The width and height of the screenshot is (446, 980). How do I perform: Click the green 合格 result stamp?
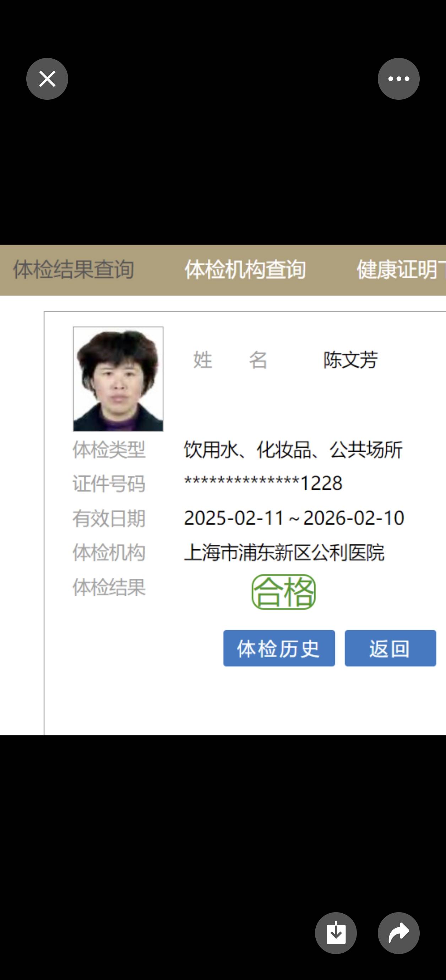(x=283, y=592)
